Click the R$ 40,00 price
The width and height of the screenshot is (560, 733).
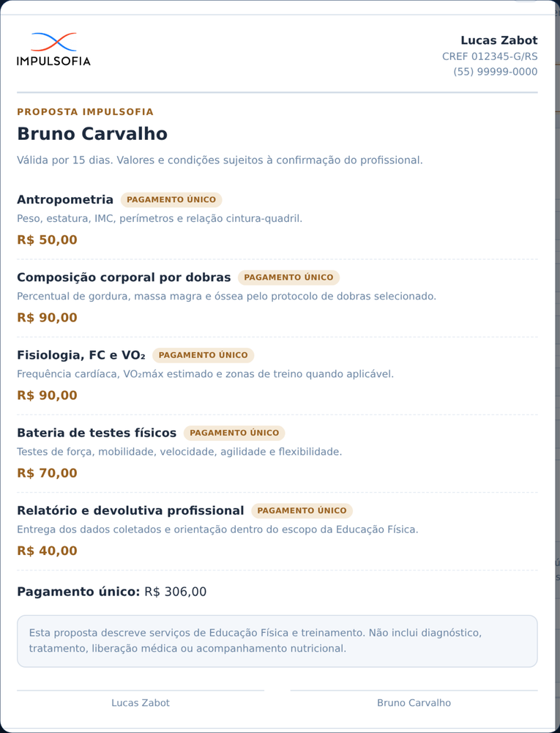[47, 551]
